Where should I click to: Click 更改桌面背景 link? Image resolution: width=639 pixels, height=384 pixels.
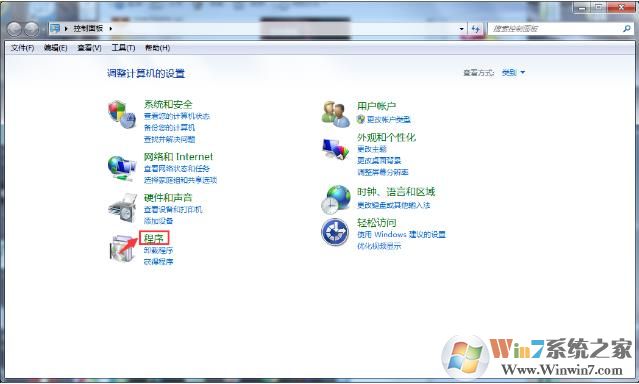click(379, 160)
